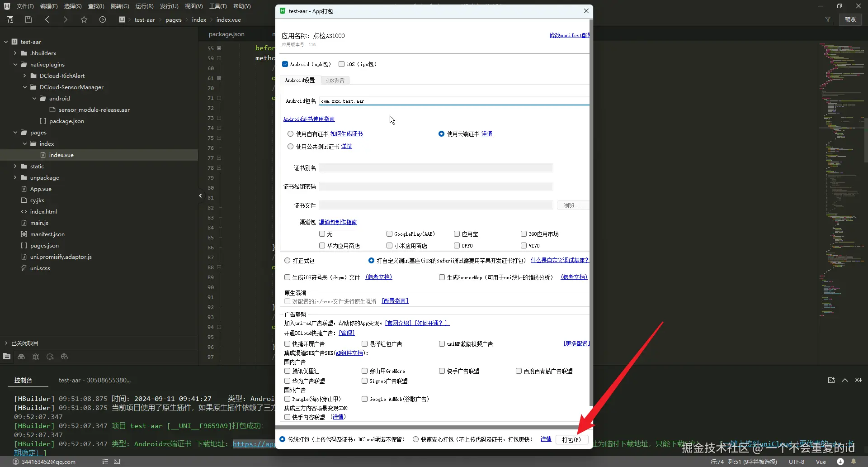Go forward with the right arrow icon
The height and width of the screenshot is (467, 868).
[65, 19]
